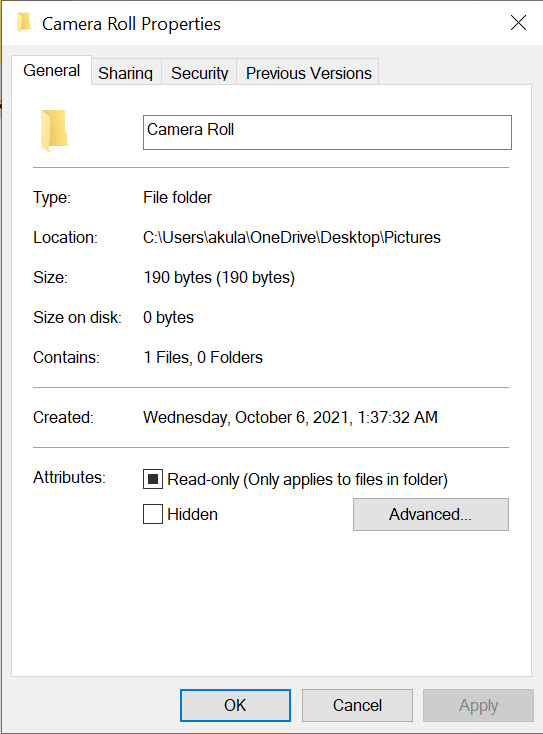Open the Sharing tab

(x=126, y=73)
